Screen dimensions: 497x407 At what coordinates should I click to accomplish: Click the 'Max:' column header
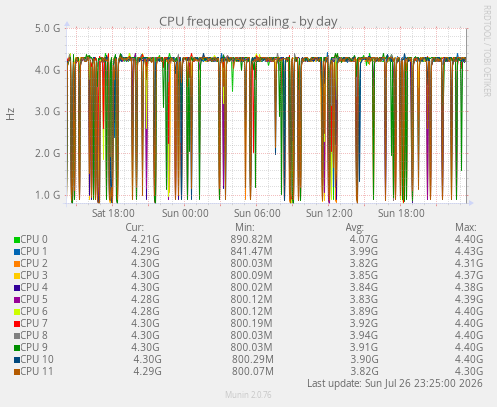point(466,227)
